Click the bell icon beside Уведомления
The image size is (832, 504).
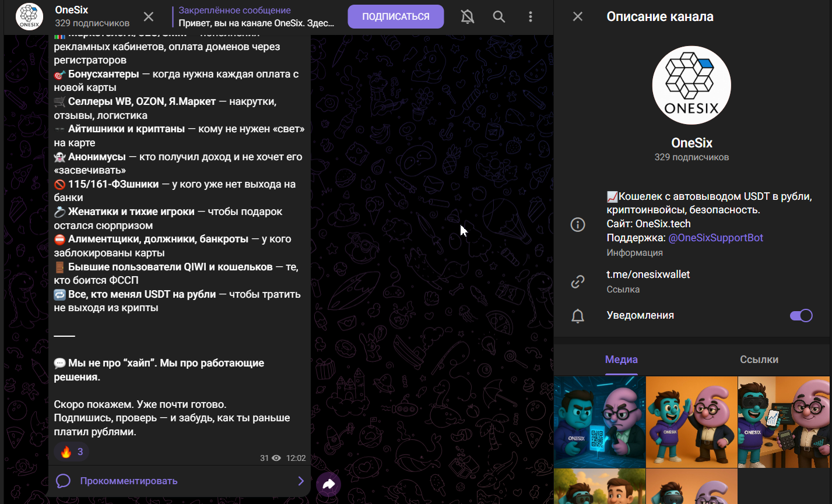coord(578,316)
